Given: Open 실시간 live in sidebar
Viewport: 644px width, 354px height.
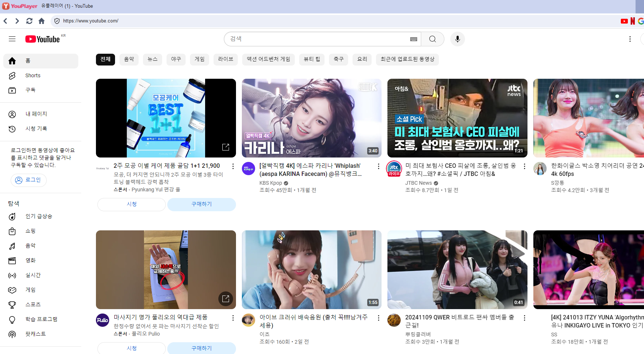Looking at the screenshot, I should 41,275.
